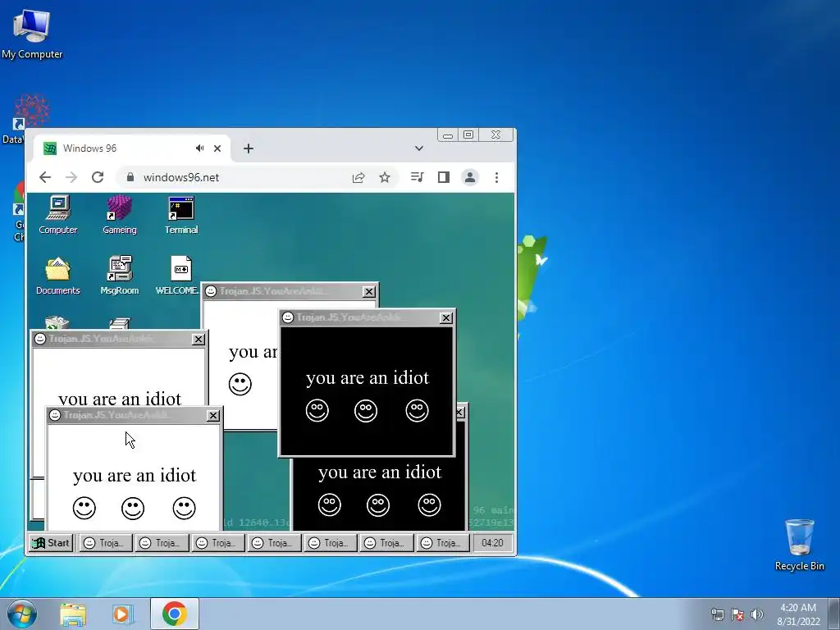Screen dimensions: 840x630
Task: Click the Windows 7 Start orb
Action: click(x=22, y=614)
